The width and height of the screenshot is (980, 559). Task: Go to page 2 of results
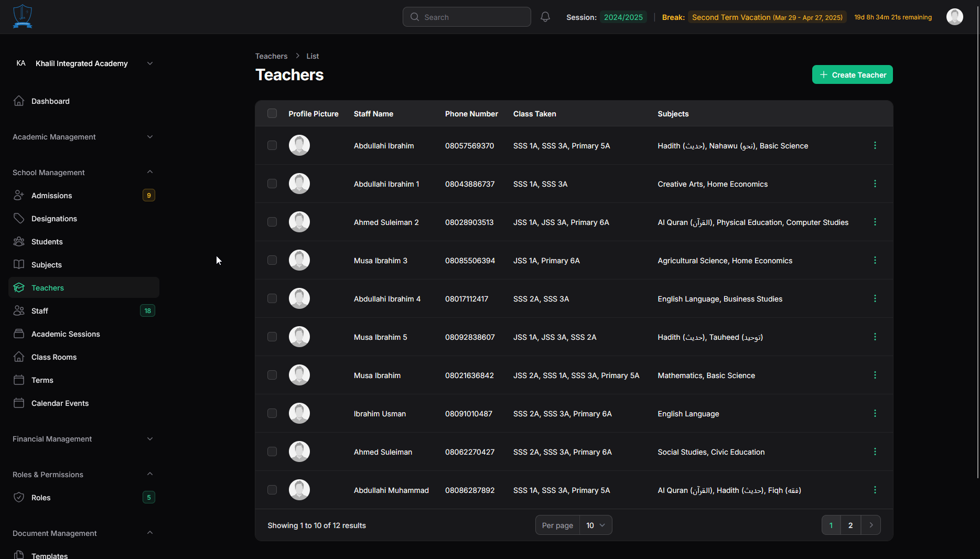pos(850,525)
